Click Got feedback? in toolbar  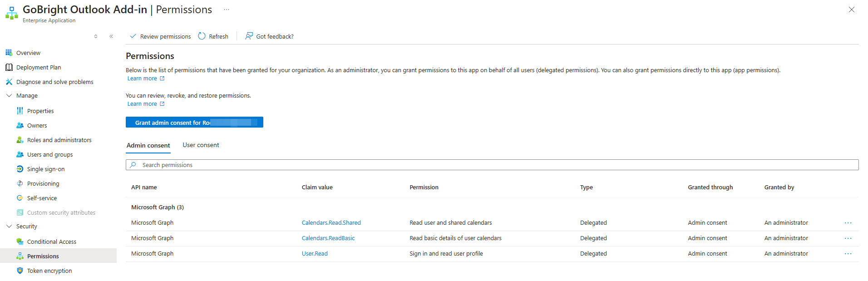pyautogui.click(x=270, y=36)
